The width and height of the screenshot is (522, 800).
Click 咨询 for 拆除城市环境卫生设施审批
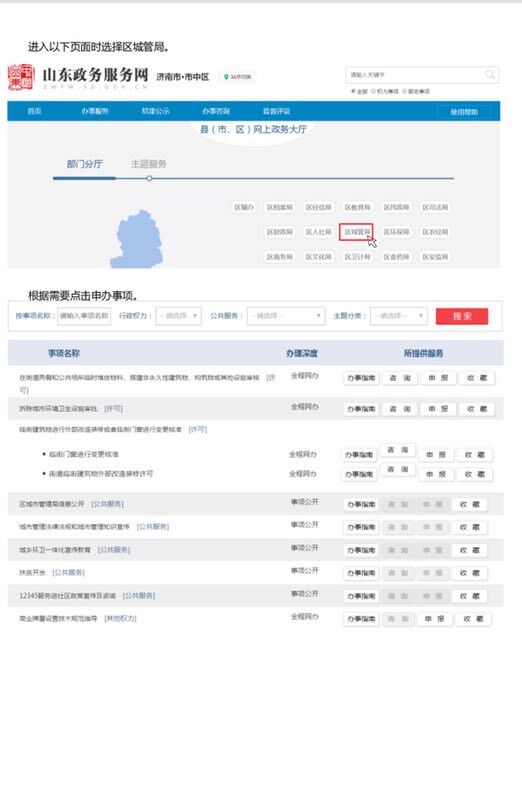tap(400, 409)
